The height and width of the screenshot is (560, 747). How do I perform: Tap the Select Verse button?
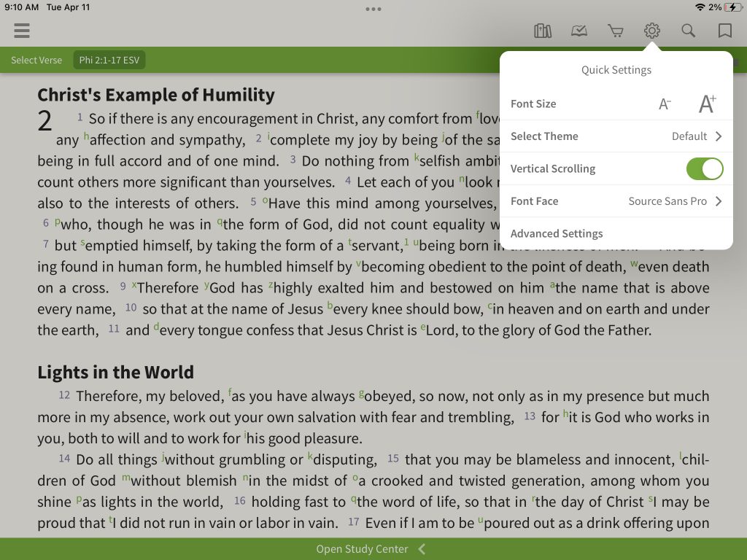tap(36, 60)
